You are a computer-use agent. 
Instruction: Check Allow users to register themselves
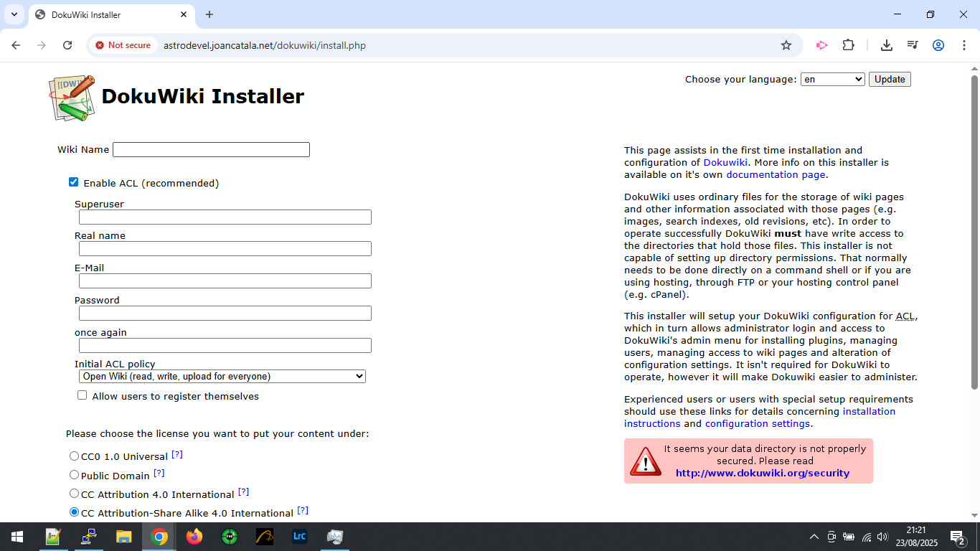pyautogui.click(x=83, y=395)
